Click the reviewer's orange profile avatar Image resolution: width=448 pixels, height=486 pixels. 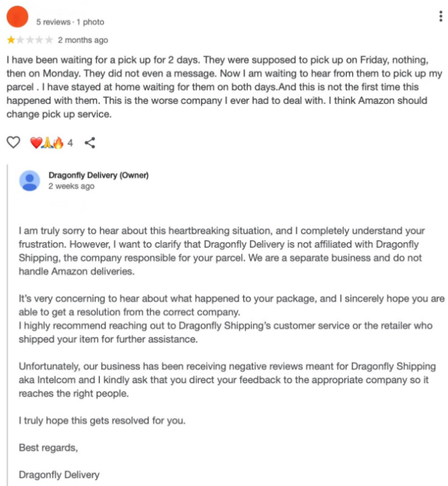coord(17,17)
